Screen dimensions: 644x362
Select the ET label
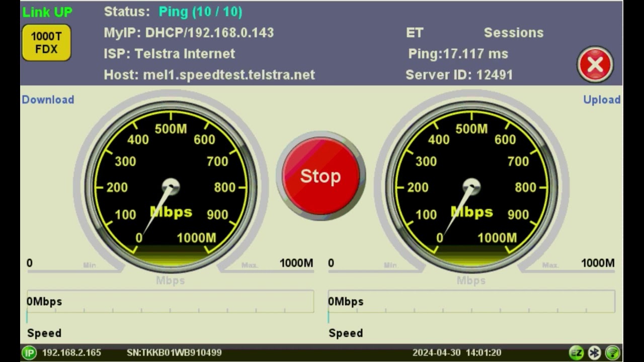415,33
